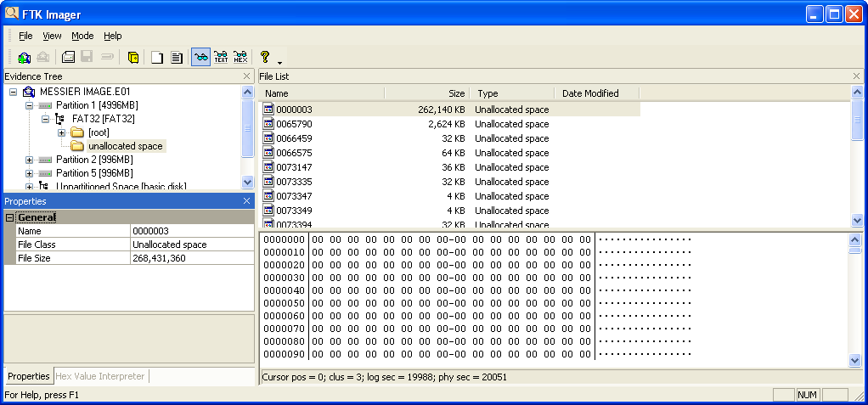Open the File menu
868x405 pixels.
tap(25, 36)
